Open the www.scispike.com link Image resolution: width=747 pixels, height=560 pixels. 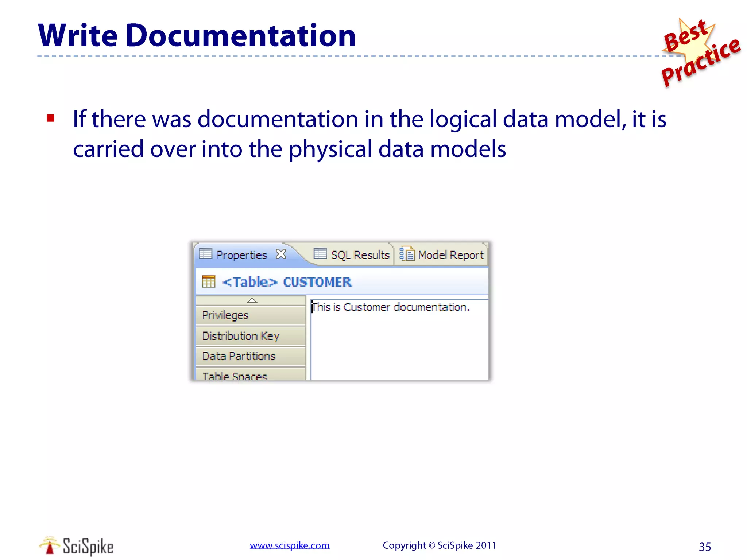point(290,545)
